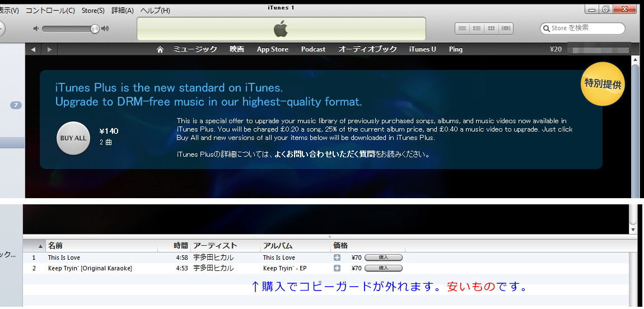Switch to Cover Flow view
This screenshot has width=644, height=309.
pyautogui.click(x=506, y=29)
